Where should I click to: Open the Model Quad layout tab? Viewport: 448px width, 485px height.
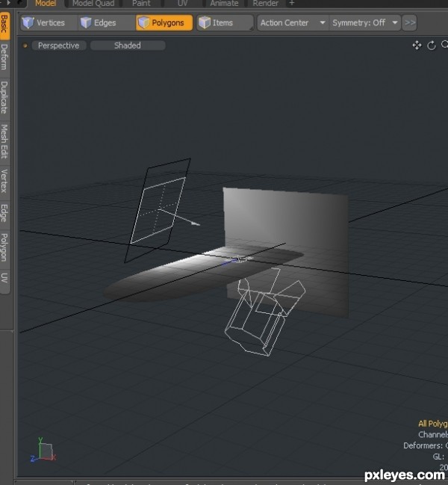pyautogui.click(x=93, y=4)
